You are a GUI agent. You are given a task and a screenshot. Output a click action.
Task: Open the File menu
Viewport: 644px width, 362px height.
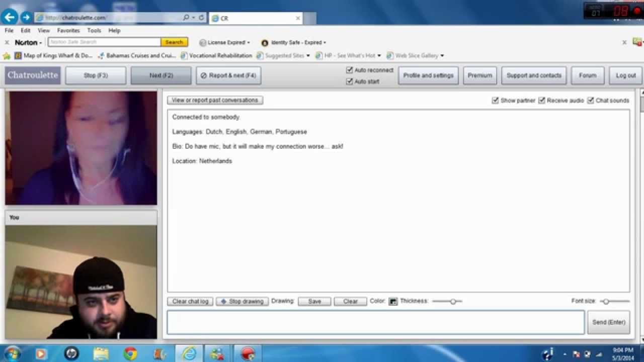pyautogui.click(x=9, y=31)
